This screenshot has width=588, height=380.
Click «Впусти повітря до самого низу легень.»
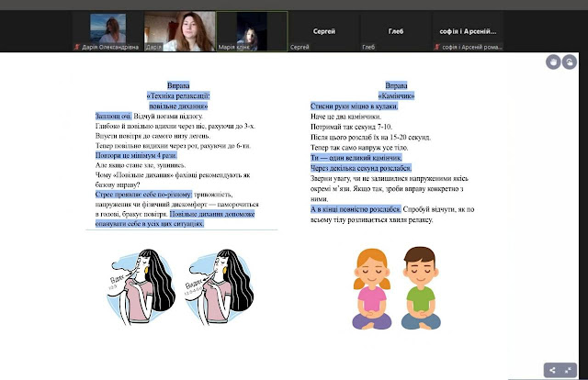(153, 136)
